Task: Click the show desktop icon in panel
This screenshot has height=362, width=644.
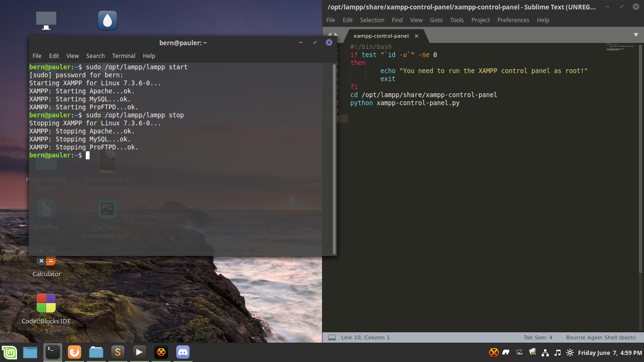Action: (30, 352)
